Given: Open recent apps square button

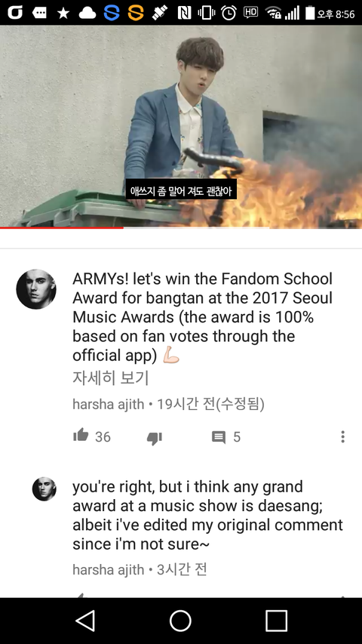Looking at the screenshot, I should (276, 620).
